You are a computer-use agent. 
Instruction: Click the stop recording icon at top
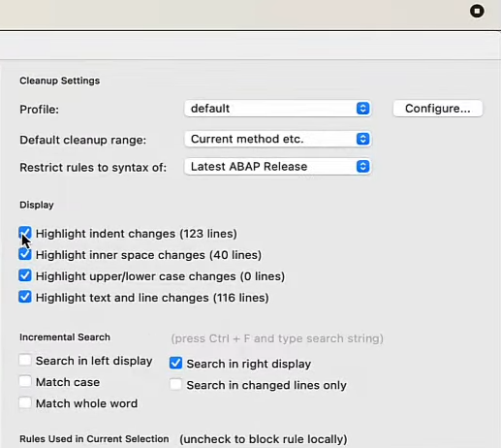[x=477, y=12]
